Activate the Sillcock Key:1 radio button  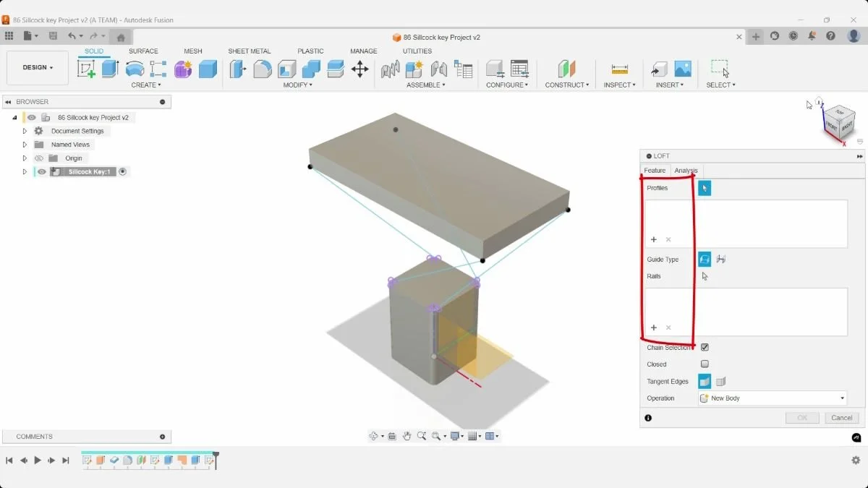click(x=123, y=172)
